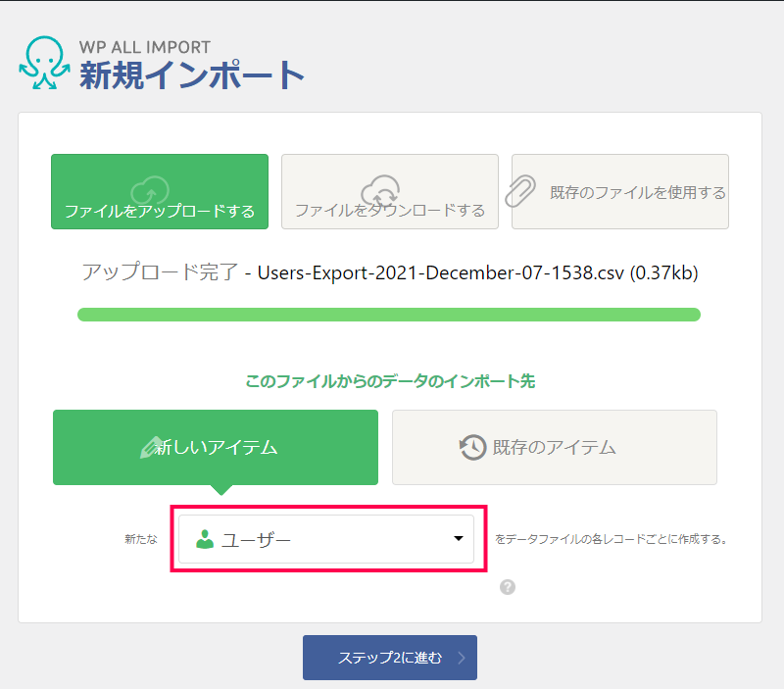This screenshot has height=689, width=784.
Task: Click the green upload progress bar
Action: point(389,315)
